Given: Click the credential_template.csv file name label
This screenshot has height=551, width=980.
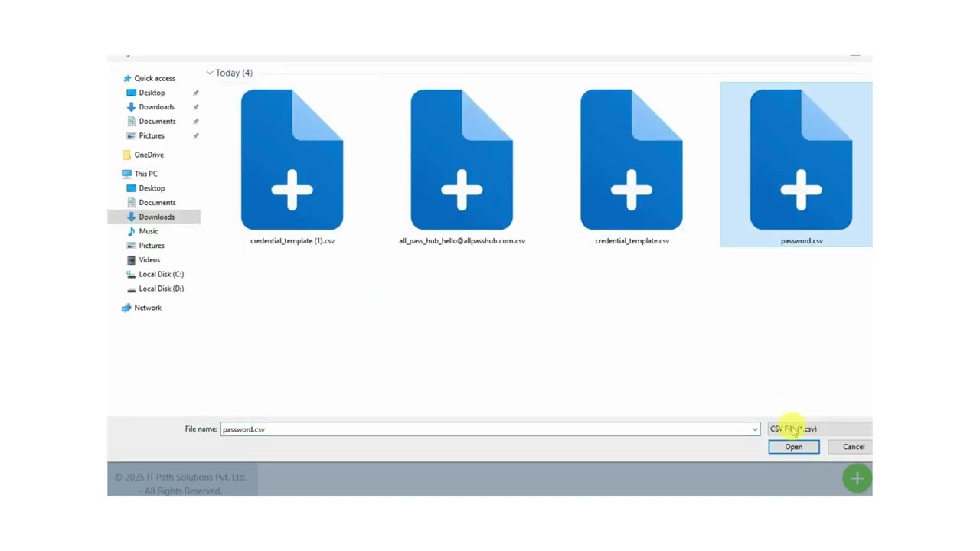Looking at the screenshot, I should (632, 240).
